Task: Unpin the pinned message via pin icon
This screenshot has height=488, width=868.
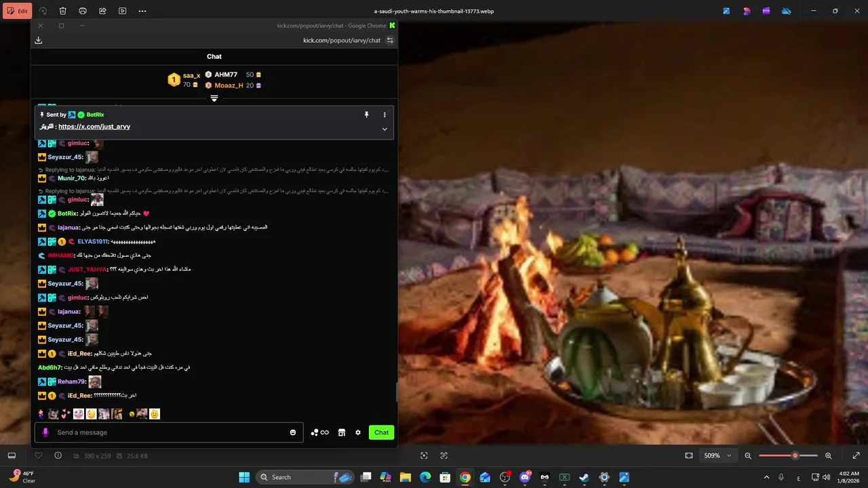Action: tap(367, 115)
